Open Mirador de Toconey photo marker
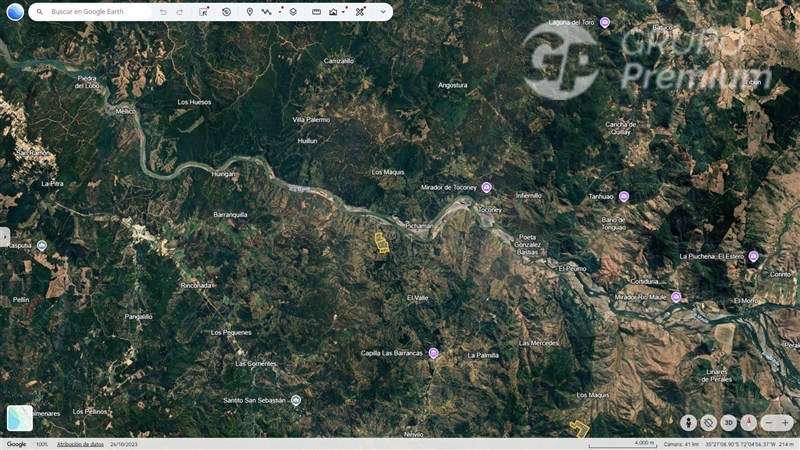The height and width of the screenshot is (450, 800). tap(487, 188)
